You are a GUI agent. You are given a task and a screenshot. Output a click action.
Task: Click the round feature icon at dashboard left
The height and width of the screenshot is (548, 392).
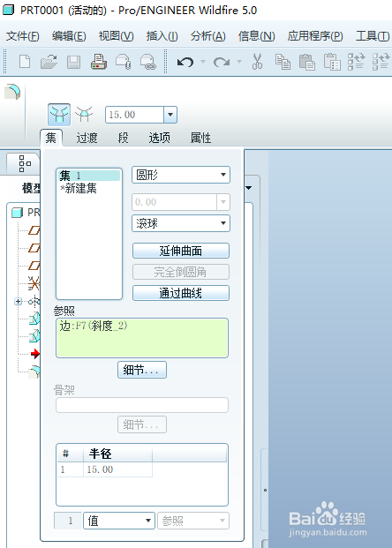tap(12, 92)
